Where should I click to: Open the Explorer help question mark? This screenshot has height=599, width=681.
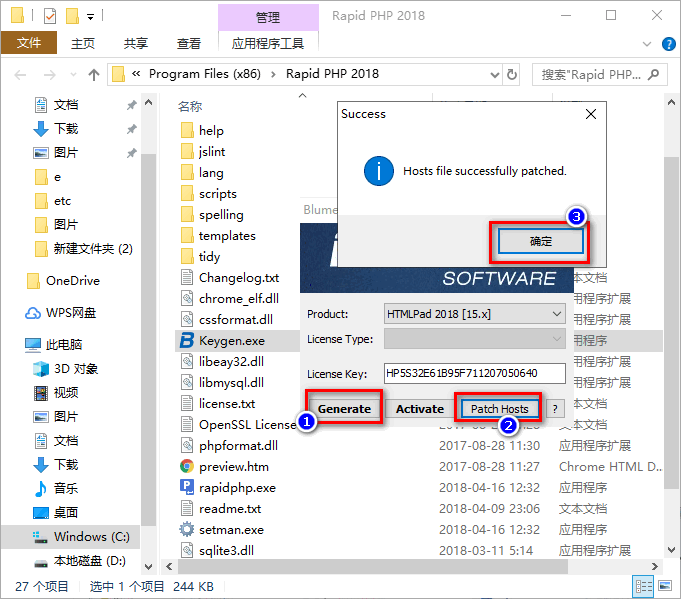668,44
